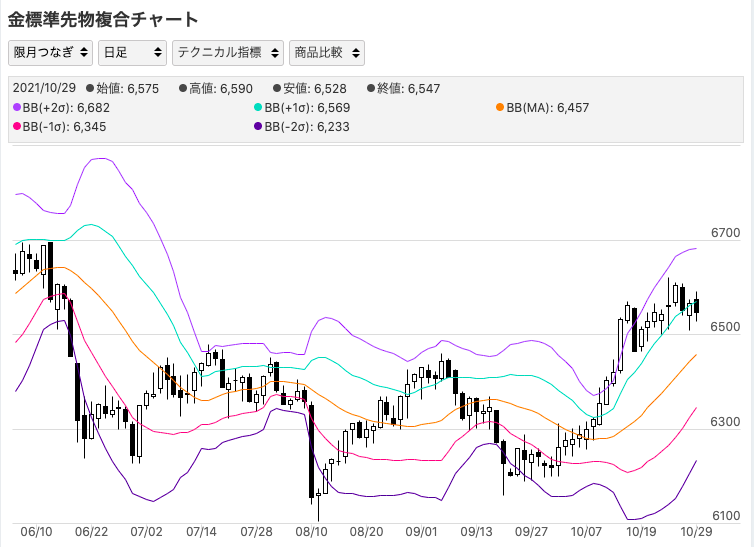Click the pink BB(-1σ) legend dot

pos(17,127)
